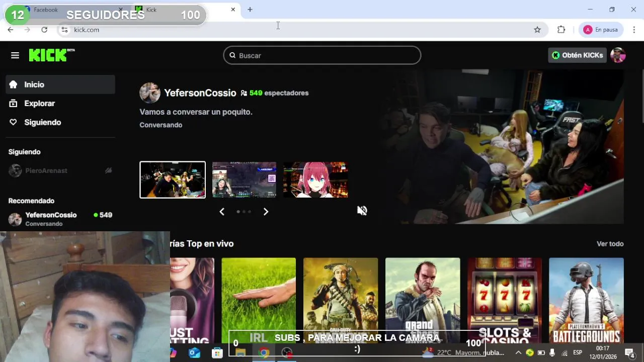
Task: Open the IRL category card
Action: click(259, 301)
